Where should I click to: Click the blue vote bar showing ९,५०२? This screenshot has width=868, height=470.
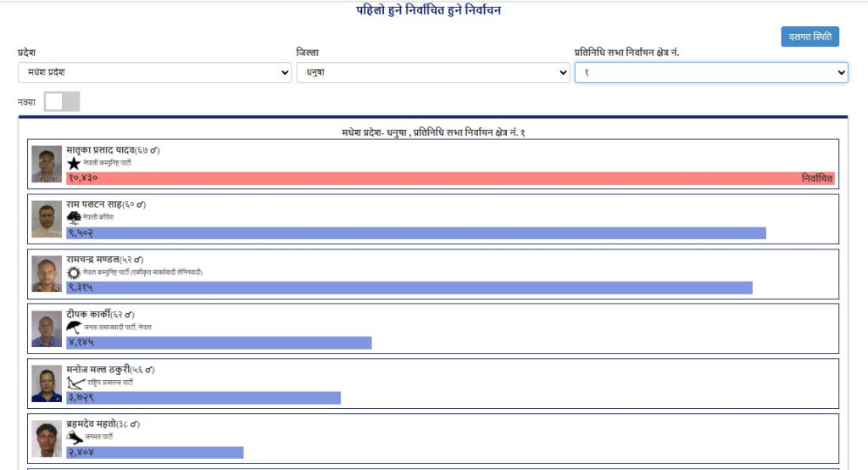pos(415,233)
